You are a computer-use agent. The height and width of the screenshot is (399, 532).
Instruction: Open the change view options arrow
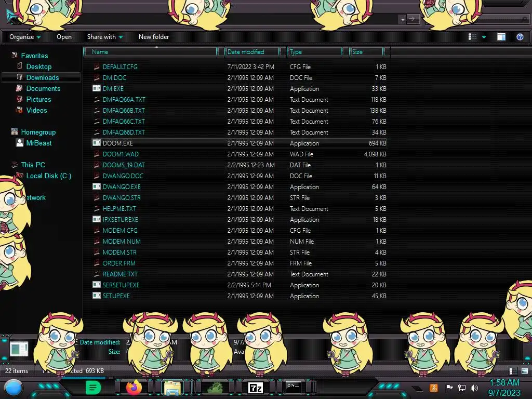click(x=484, y=37)
